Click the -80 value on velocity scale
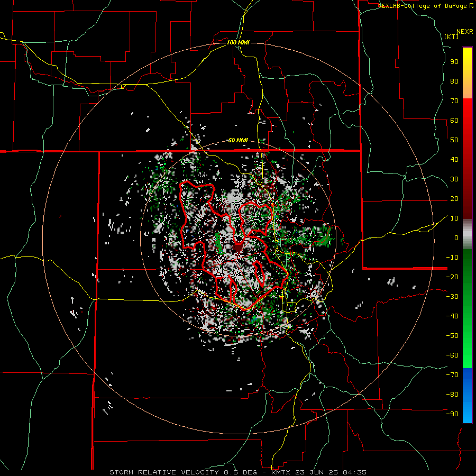This screenshot has height=476, width=476. tap(452, 395)
